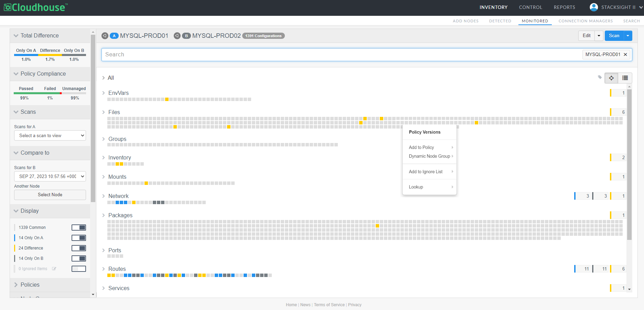Go to the Search tab

coord(632,21)
